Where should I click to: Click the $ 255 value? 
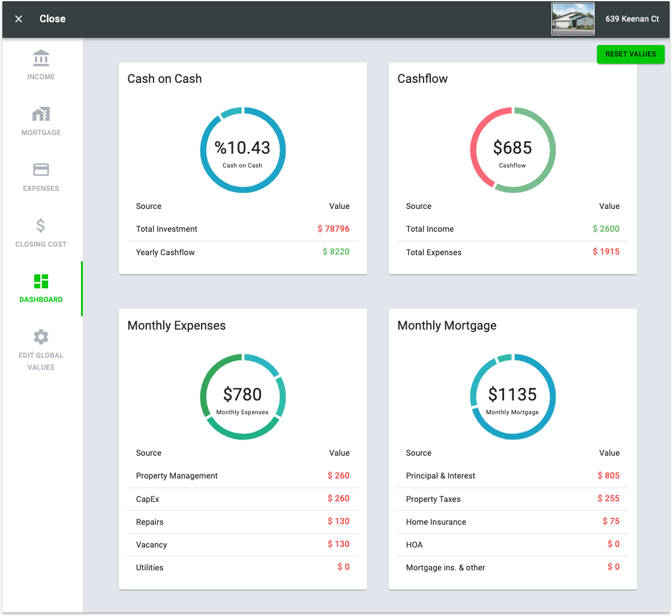pyautogui.click(x=608, y=498)
